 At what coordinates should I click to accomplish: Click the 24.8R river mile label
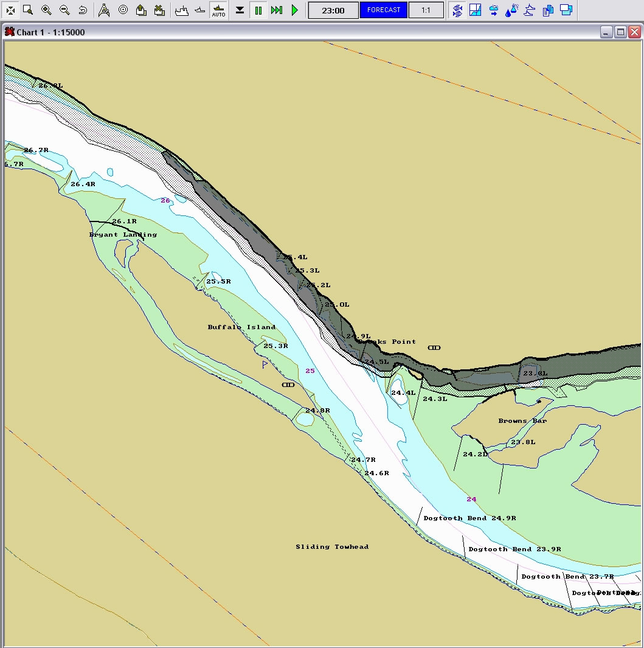tap(317, 410)
